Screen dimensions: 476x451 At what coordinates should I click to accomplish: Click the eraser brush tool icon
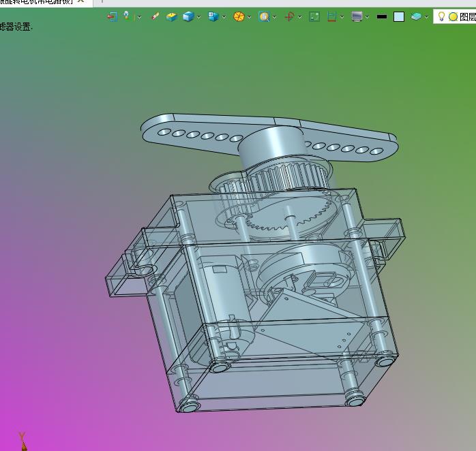(155, 16)
